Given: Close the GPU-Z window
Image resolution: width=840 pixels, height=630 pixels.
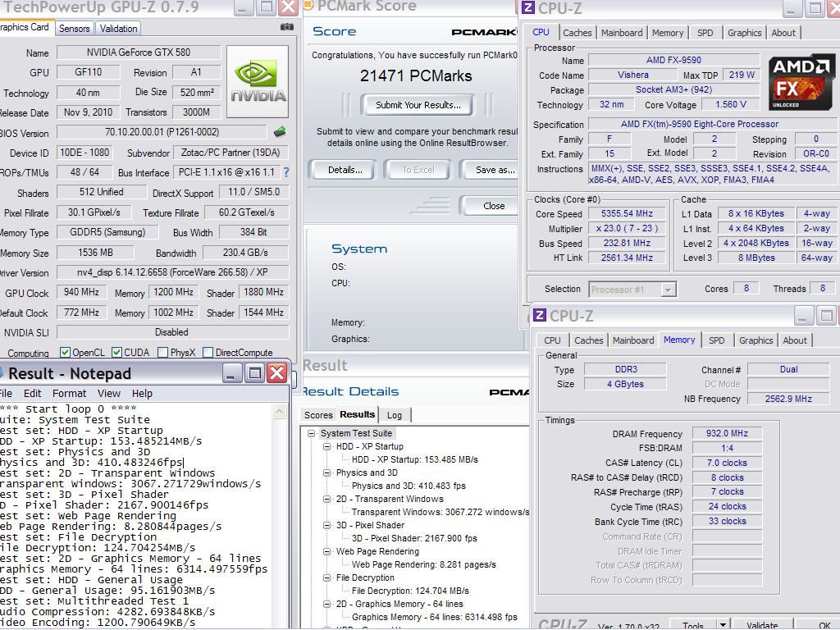Looking at the screenshot, I should point(288,7).
